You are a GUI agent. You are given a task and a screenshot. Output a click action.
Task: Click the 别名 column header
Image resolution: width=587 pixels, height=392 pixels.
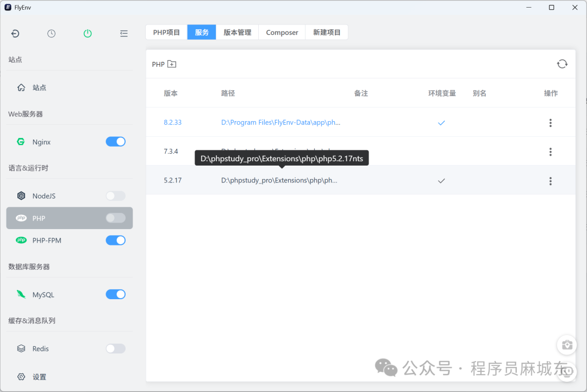pyautogui.click(x=479, y=93)
